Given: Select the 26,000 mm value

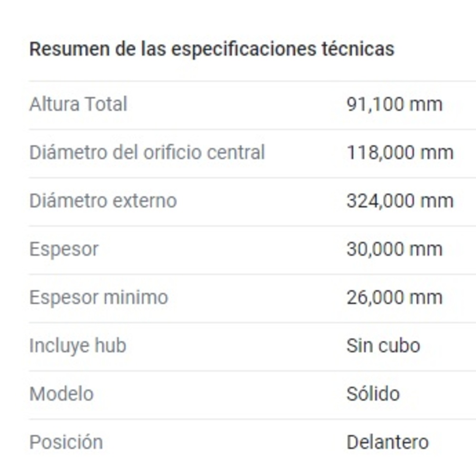Looking at the screenshot, I should tap(394, 297).
